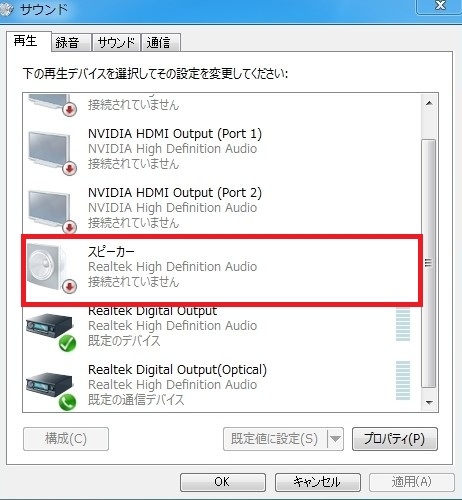Confirm with the OK button
This screenshot has width=462, height=500.
[223, 482]
